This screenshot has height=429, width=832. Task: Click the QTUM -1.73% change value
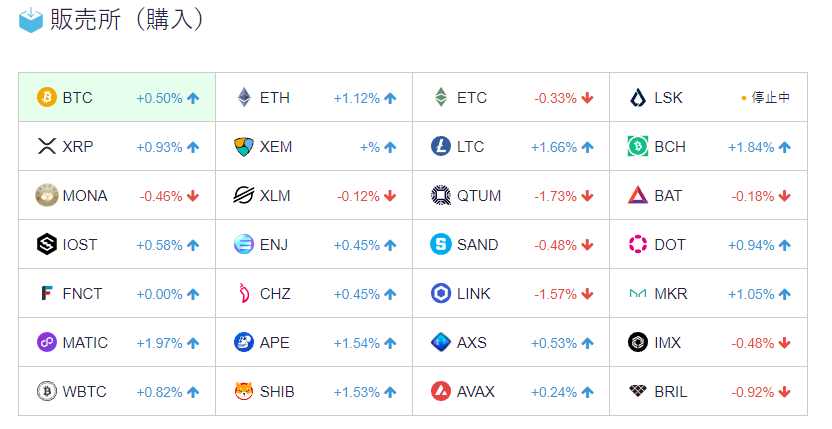tap(555, 196)
